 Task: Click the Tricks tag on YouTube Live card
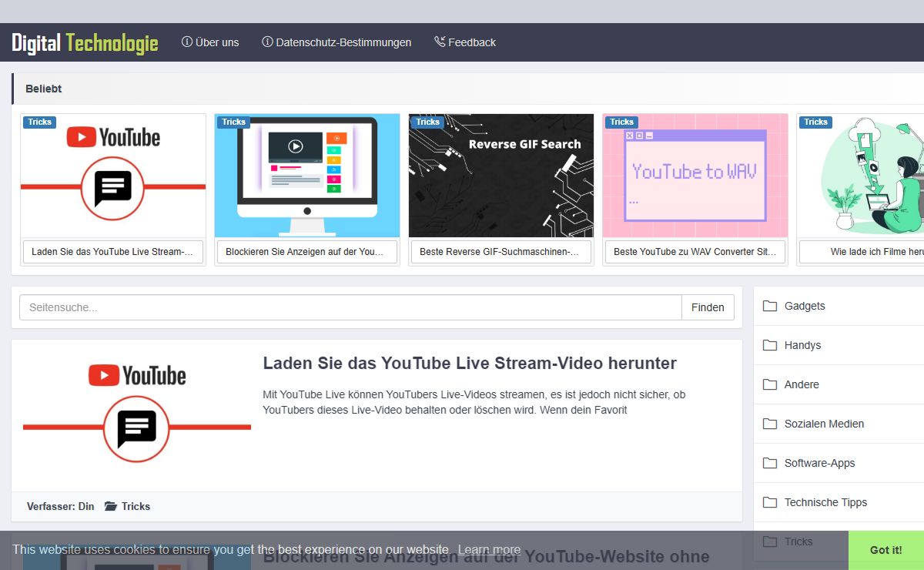[x=39, y=122]
